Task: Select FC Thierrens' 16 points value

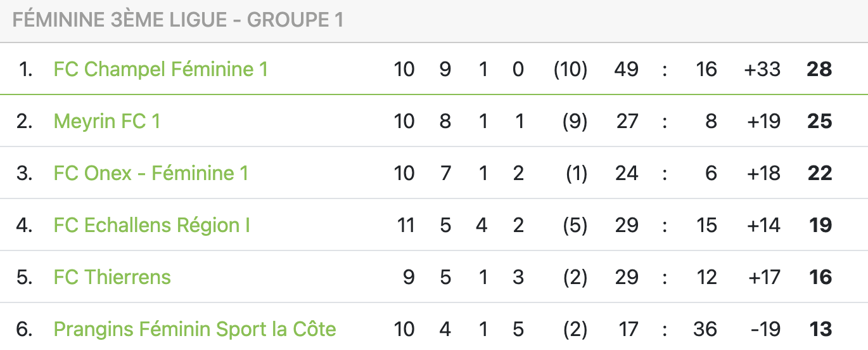Action: (820, 277)
